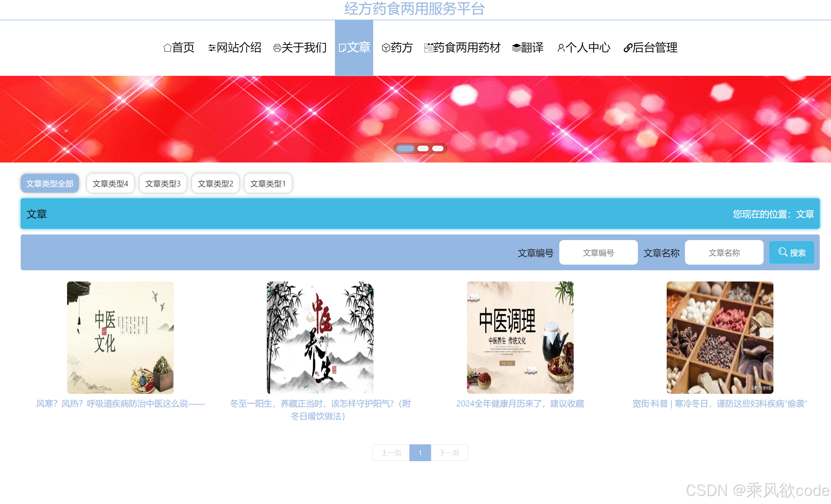Filter by 文章类型4
The width and height of the screenshot is (831, 504).
110,184
